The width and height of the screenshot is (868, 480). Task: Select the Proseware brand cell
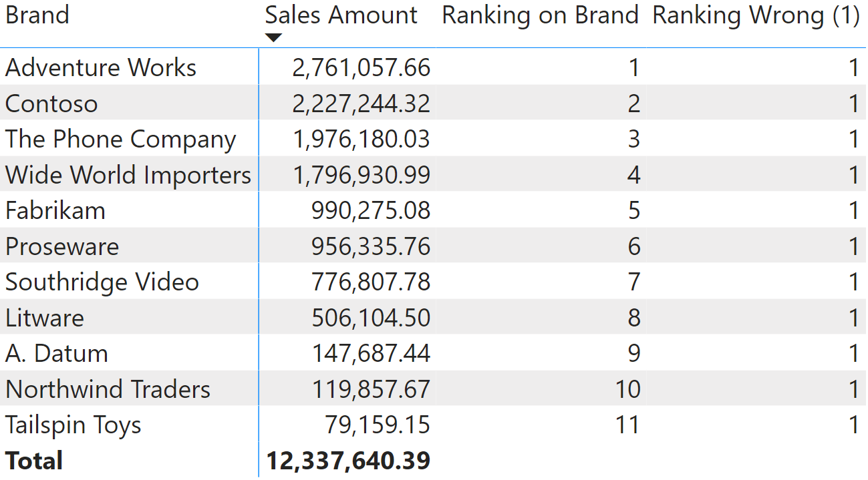click(x=62, y=246)
